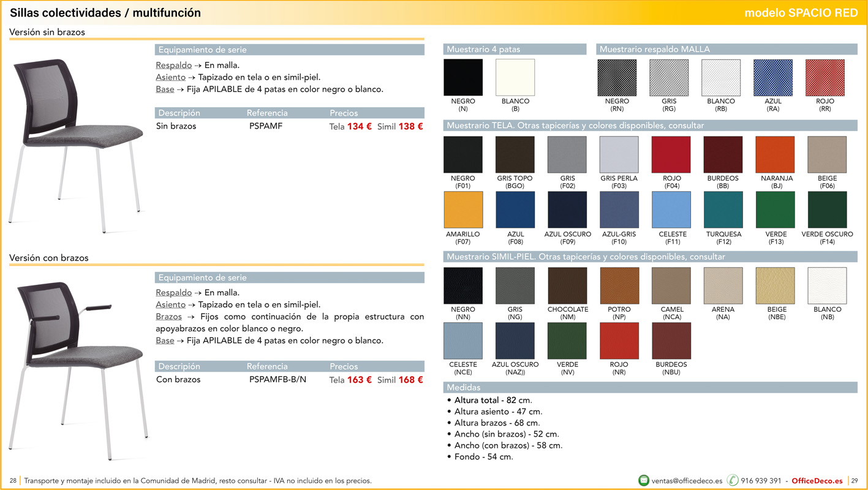868x490 pixels.
Task: Select the NARANJA (BJ) fabric swatch
Action: tap(776, 154)
